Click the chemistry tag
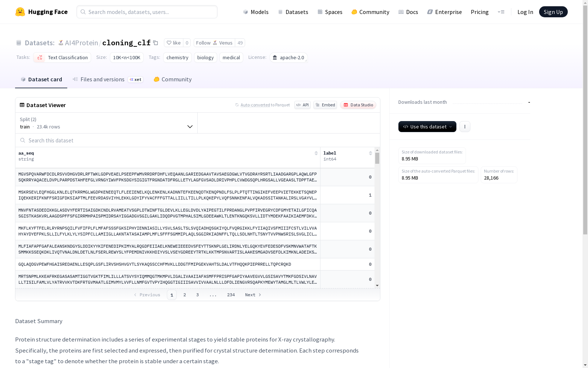 (177, 57)
